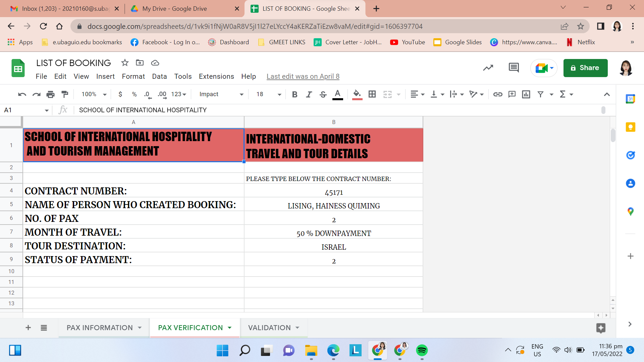Toggle italic formatting
The width and height of the screenshot is (644, 362).
tap(309, 95)
